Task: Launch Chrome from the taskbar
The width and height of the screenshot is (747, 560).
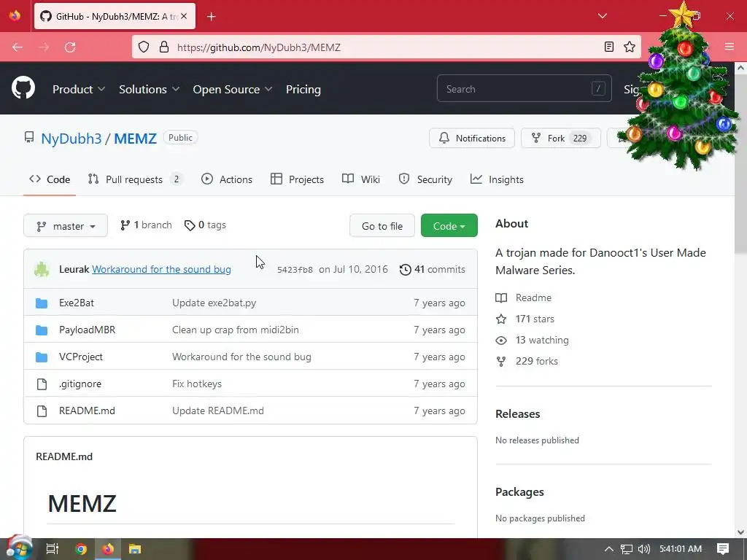Action: click(81, 549)
